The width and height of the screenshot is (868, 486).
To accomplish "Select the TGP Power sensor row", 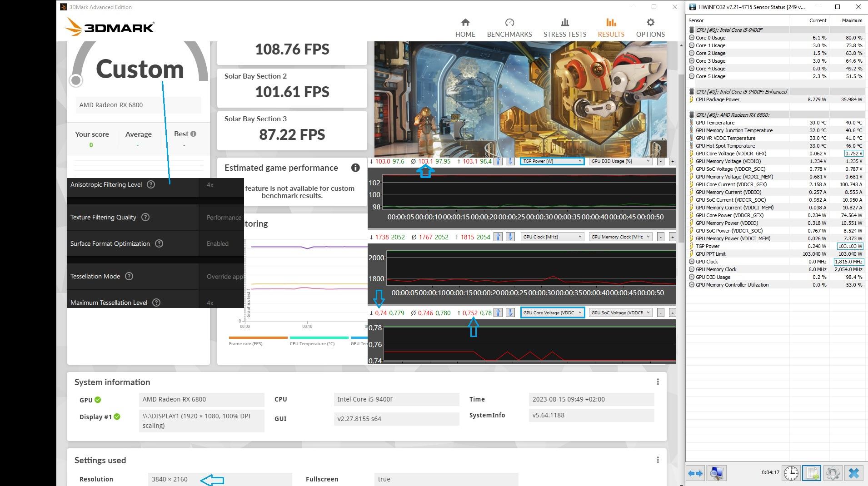I will [x=775, y=246].
